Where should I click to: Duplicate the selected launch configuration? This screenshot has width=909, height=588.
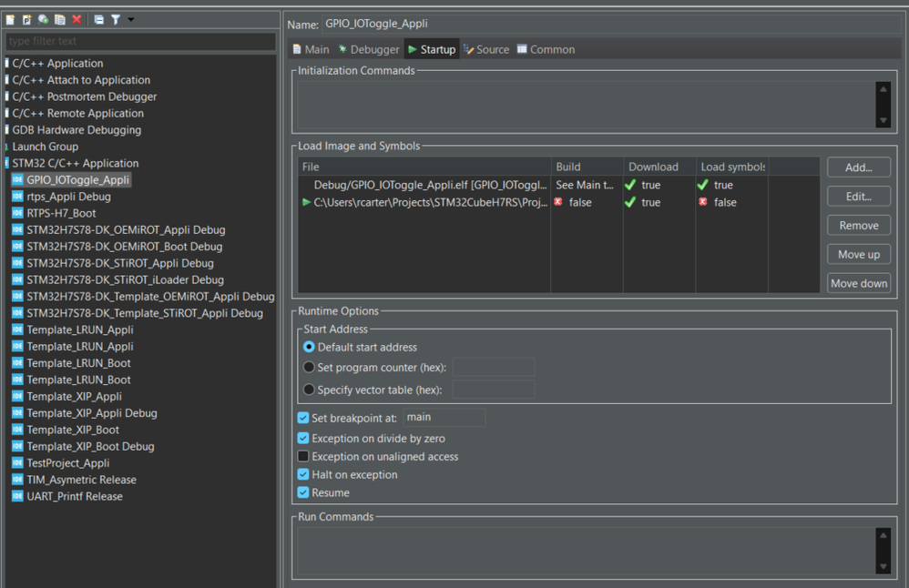[x=60, y=19]
